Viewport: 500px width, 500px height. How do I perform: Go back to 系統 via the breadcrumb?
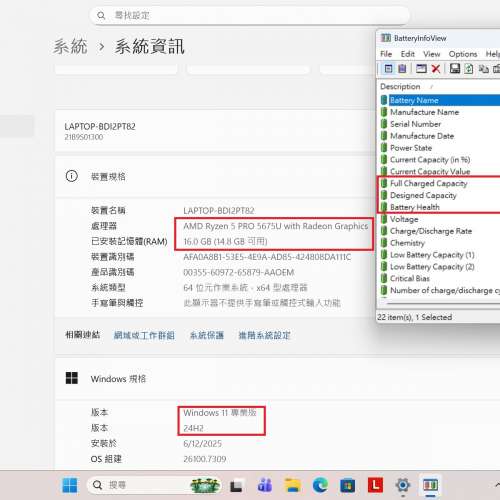71,46
